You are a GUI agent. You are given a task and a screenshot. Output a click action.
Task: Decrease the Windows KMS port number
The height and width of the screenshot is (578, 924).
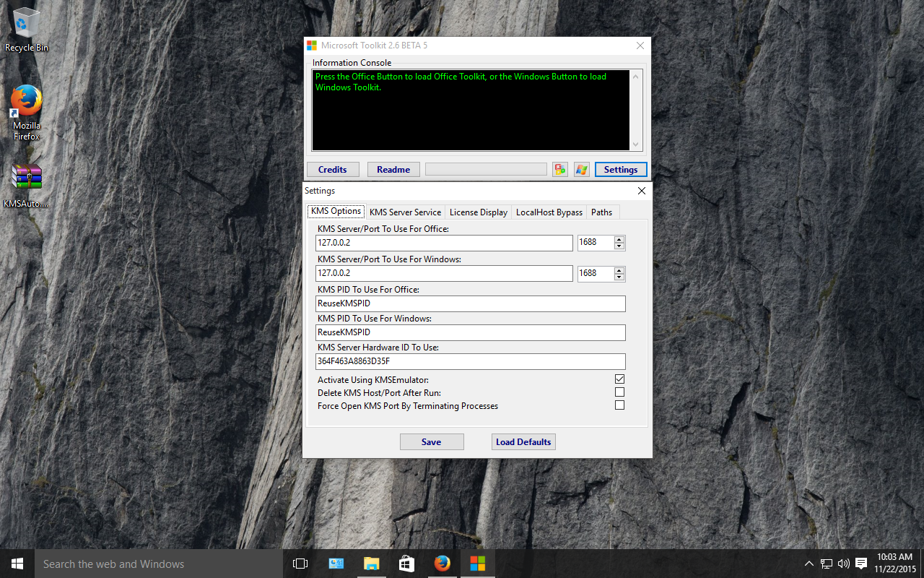619,277
